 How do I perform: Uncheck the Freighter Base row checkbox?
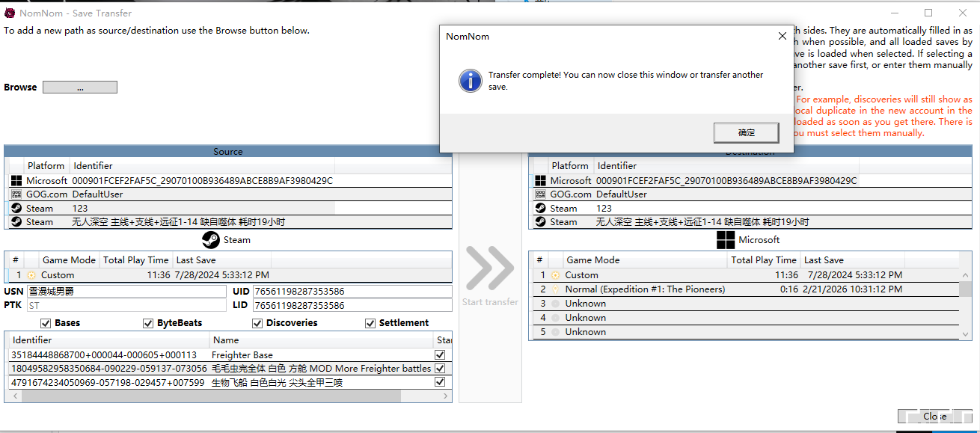point(440,355)
